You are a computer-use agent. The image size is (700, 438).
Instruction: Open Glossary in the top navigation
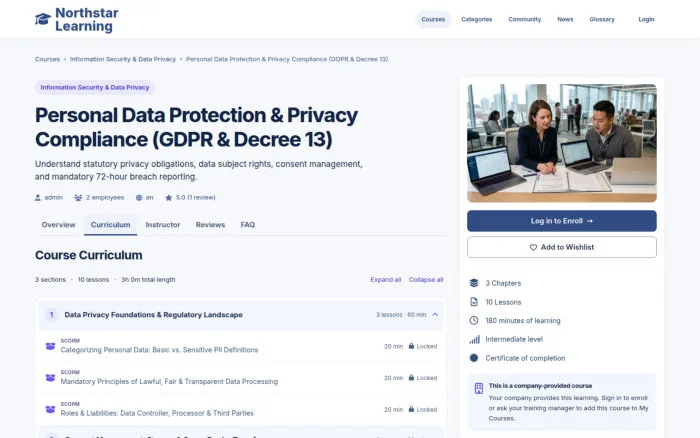[602, 20]
